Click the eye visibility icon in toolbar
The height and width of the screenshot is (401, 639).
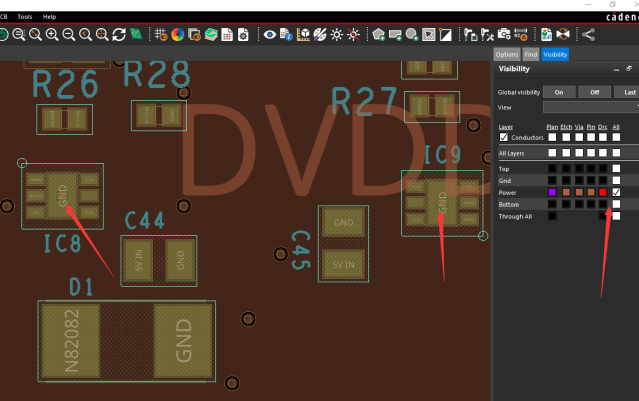tap(269, 35)
